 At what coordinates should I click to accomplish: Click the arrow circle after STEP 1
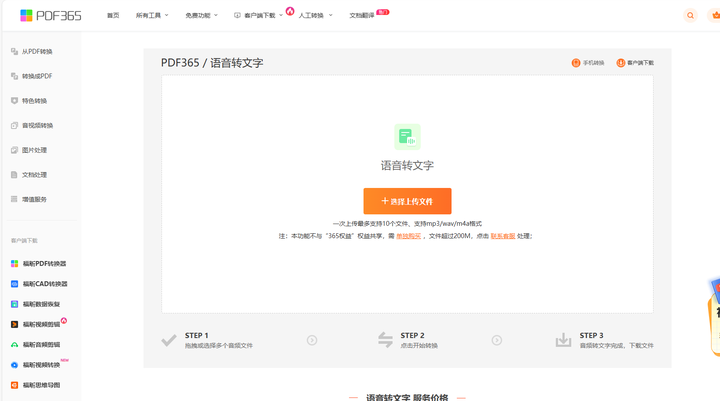pyautogui.click(x=312, y=340)
